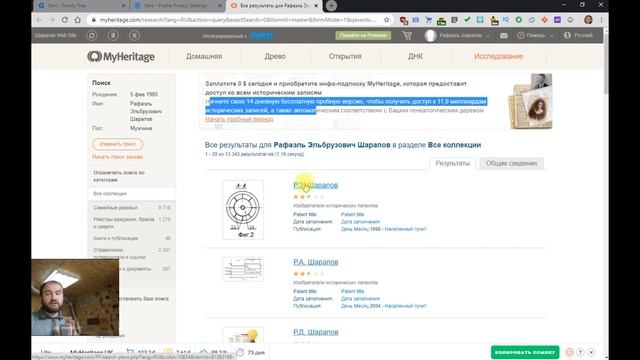Open the inbox envelope icon
This screenshot has width=640, height=360.
[504, 36]
